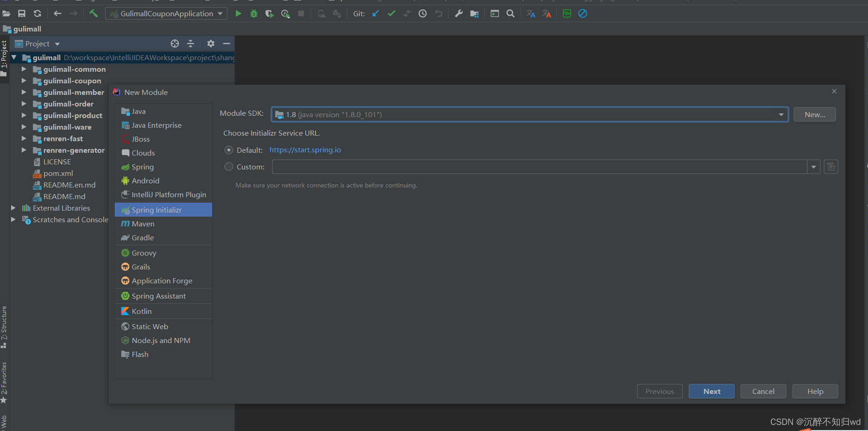Open settings with the wrench icon
This screenshot has width=868, height=431.
point(459,14)
